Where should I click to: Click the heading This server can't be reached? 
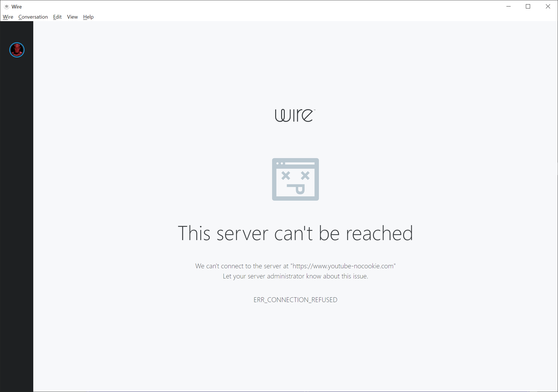295,233
